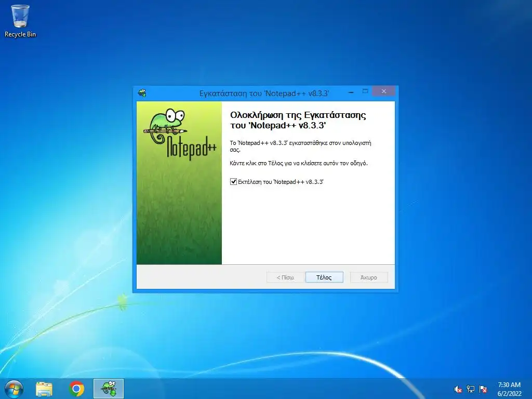Viewport: 532px width, 399px height.
Task: Open the Recycle Bin desktop icon
Action: click(20, 21)
